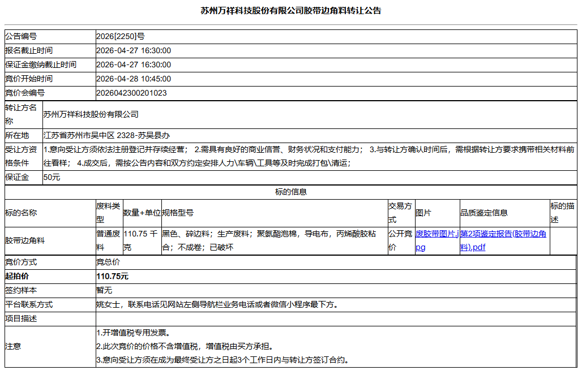Select the auction ID 2026042300201023
This screenshot has width=582, height=392.
131,93
